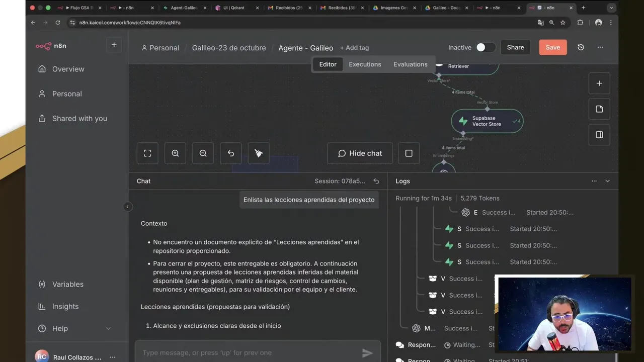The image size is (644, 362).
Task: Collapse the left sidebar arrow
Action: click(127, 207)
